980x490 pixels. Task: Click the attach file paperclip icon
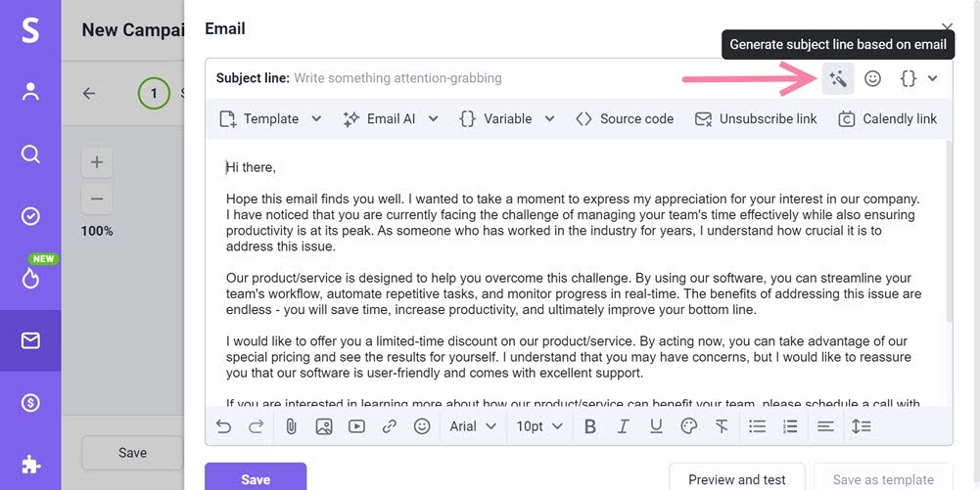click(291, 426)
